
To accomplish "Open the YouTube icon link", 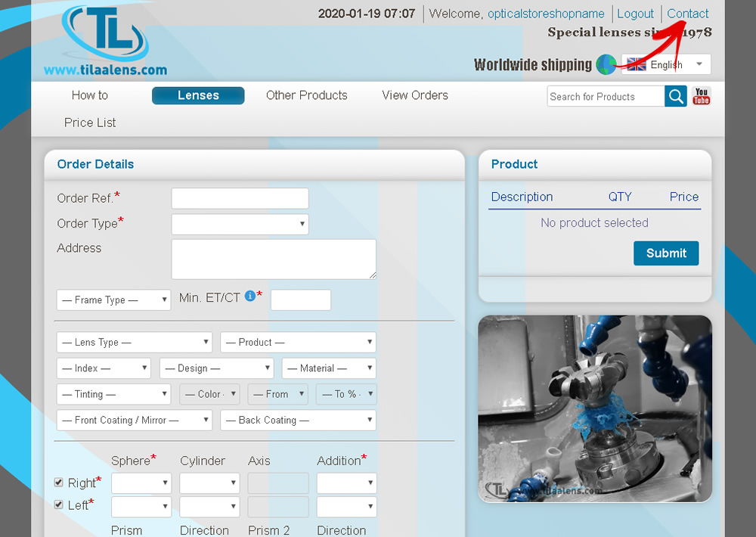I will [x=702, y=96].
